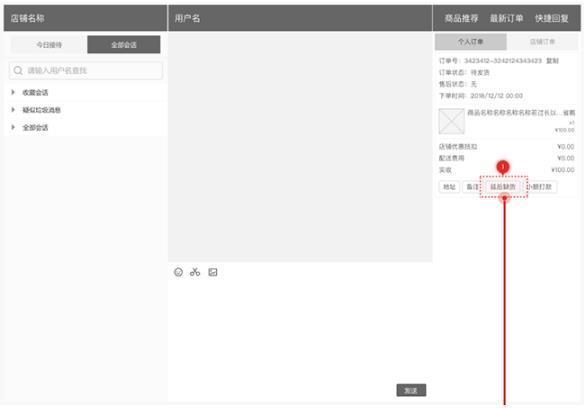This screenshot has height=408, width=584.
Task: Switch to the 店铺订单 tab
Action: [x=542, y=42]
